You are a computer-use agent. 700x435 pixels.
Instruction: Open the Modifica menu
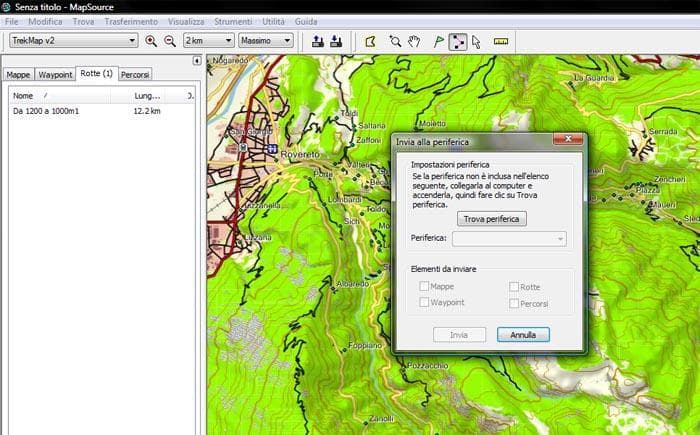click(45, 21)
